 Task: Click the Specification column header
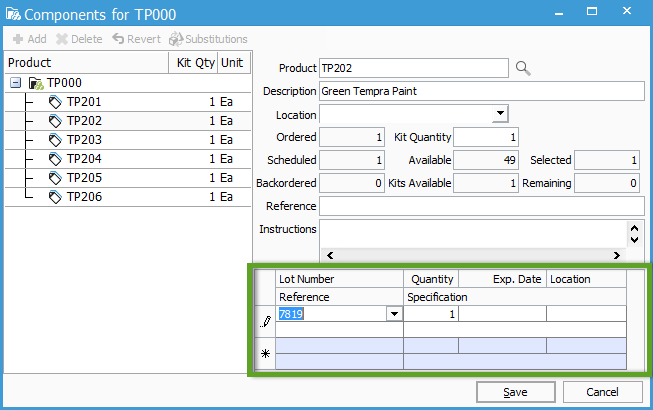515,297
